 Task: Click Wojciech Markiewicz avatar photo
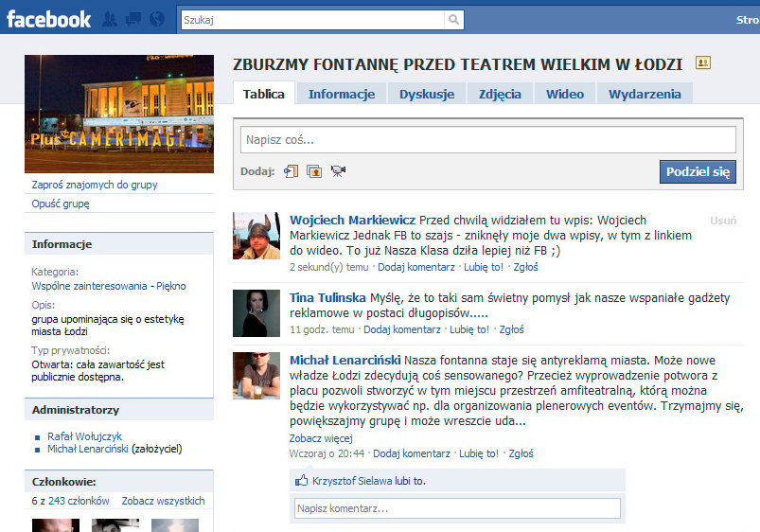tap(256, 236)
